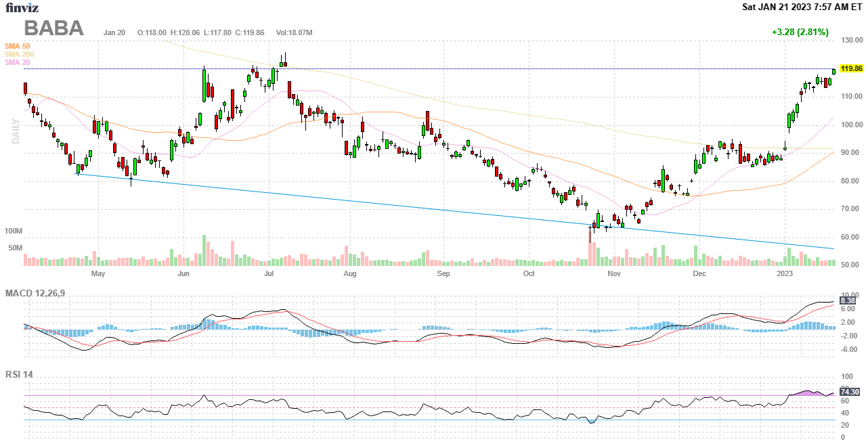Select the Nov marker on the time axis
868x448 pixels.
tap(614, 274)
